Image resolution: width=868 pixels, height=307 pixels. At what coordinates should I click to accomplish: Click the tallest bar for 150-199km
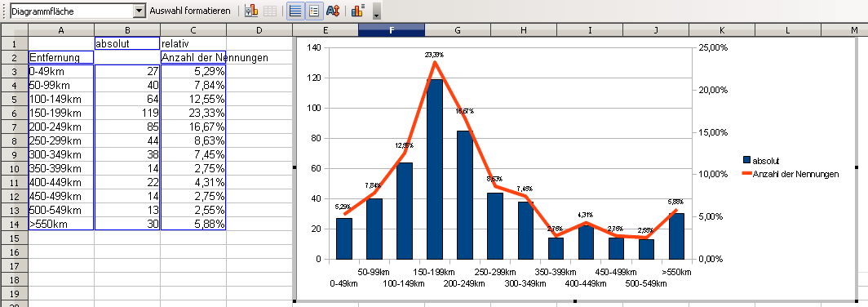434,169
